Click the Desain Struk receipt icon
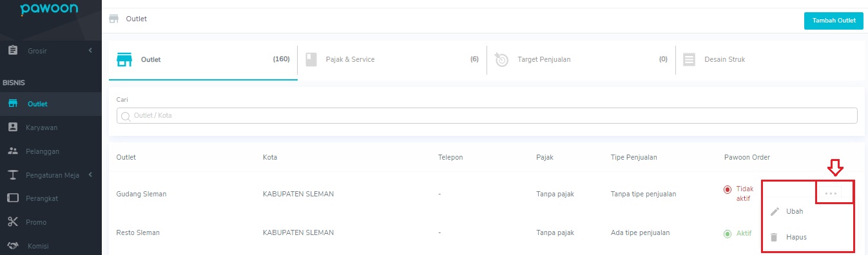The height and width of the screenshot is (255, 868). pos(690,59)
